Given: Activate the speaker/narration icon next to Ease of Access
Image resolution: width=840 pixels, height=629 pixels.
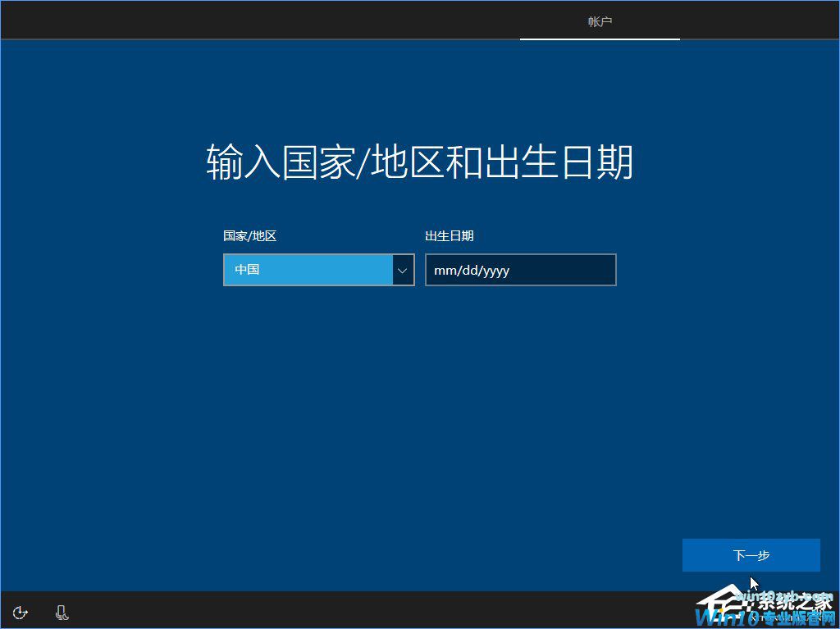Looking at the screenshot, I should point(61,612).
